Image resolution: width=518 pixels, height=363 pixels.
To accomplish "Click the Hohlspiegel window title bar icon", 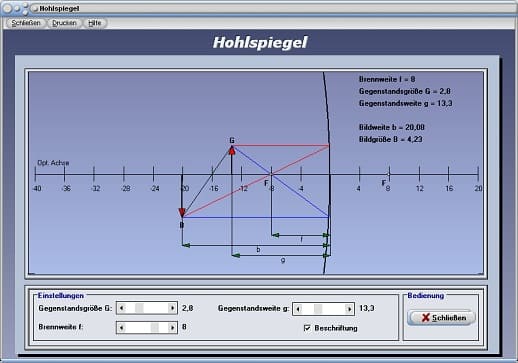I will point(34,8).
